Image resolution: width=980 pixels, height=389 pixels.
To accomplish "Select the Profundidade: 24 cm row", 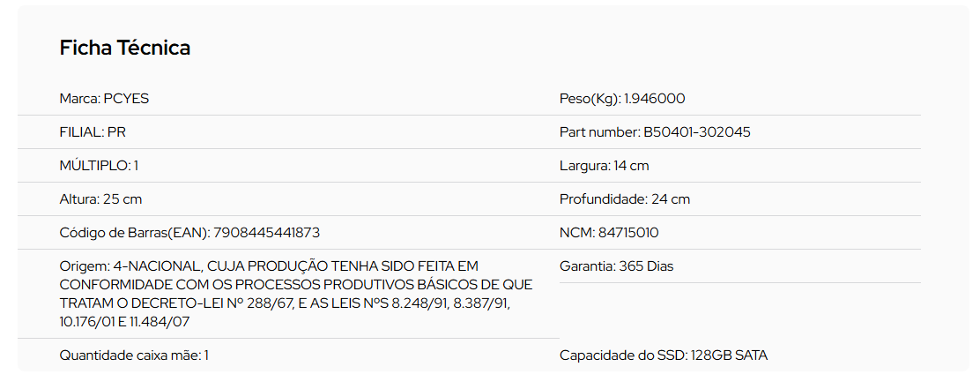I will point(740,198).
